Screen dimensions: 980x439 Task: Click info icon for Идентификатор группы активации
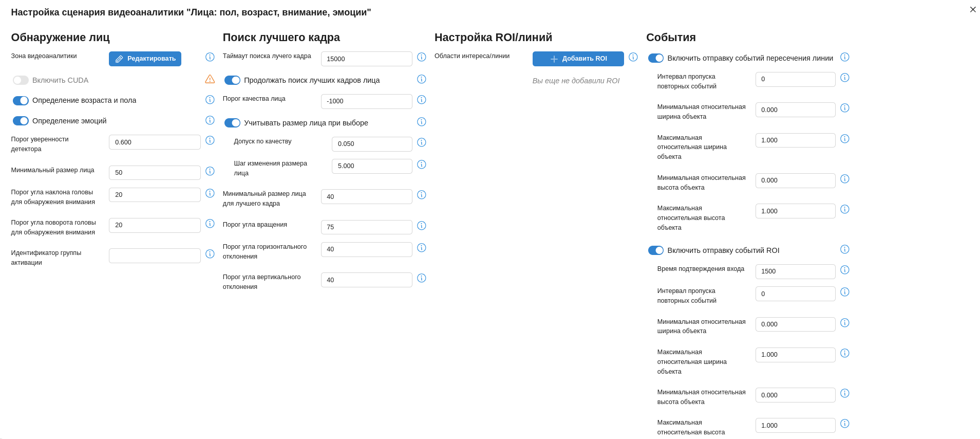pyautogui.click(x=210, y=254)
